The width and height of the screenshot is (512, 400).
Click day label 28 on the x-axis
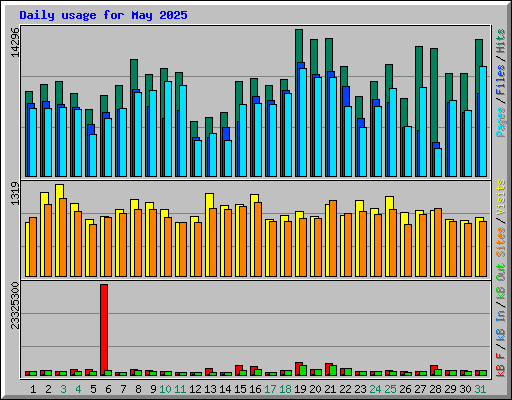point(435,389)
